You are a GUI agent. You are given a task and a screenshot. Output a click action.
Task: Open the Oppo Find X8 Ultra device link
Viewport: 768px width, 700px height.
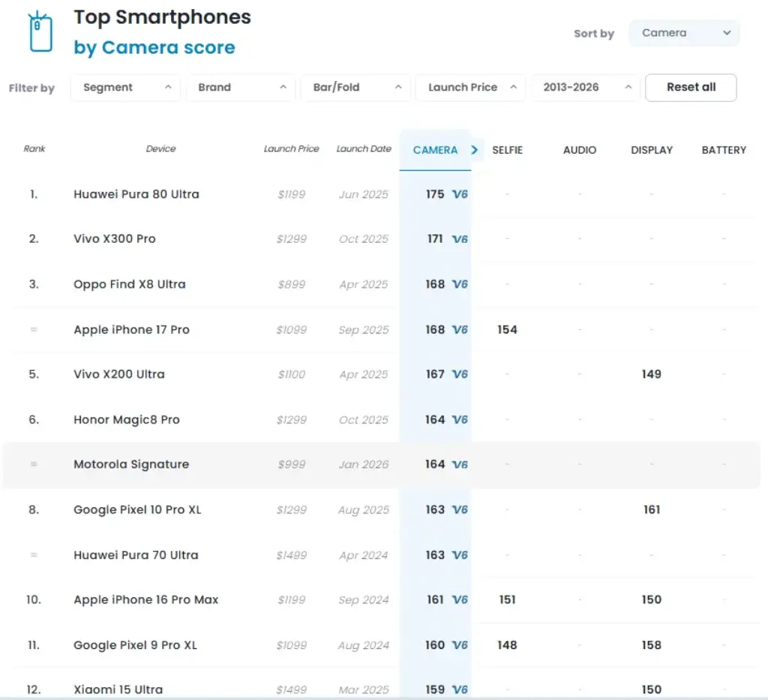(x=129, y=285)
